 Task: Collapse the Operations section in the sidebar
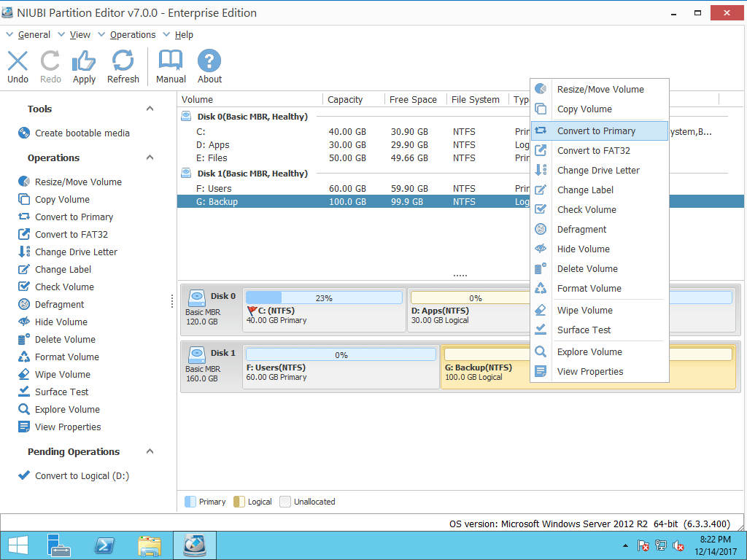coord(150,157)
